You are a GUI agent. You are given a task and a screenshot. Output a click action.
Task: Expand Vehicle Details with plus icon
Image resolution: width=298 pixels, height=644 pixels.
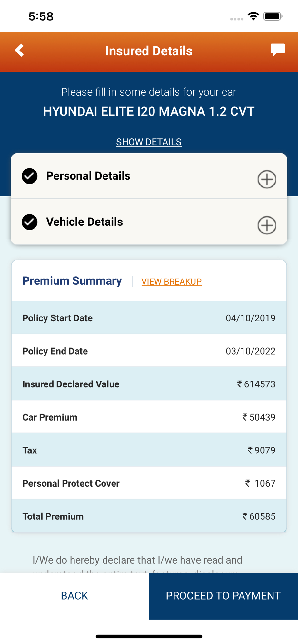click(267, 225)
